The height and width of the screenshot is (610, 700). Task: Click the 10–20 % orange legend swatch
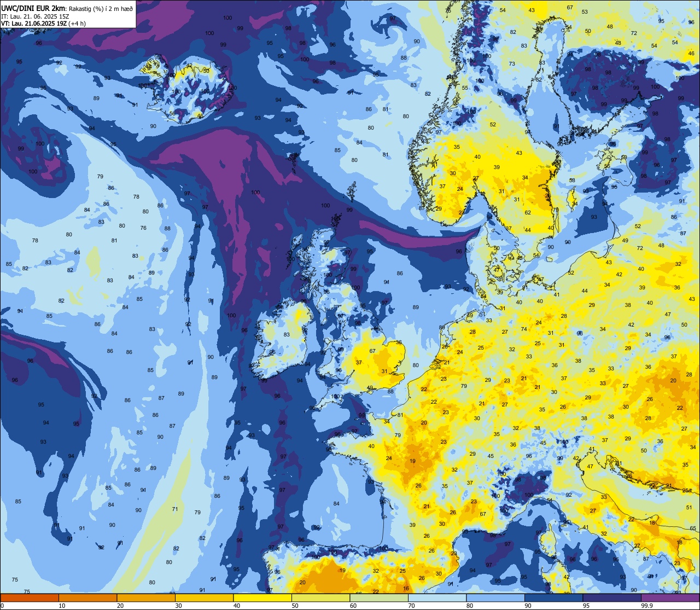(x=87, y=597)
